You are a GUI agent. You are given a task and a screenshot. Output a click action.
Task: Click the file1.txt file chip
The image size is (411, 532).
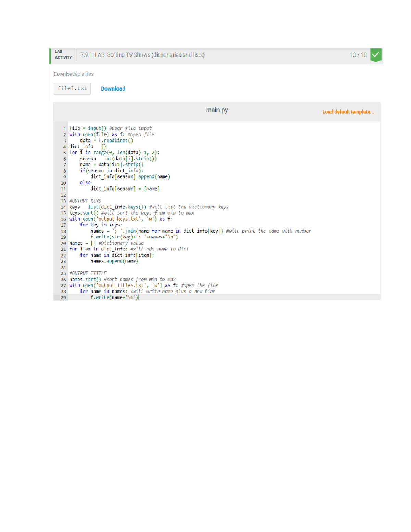tap(72, 89)
